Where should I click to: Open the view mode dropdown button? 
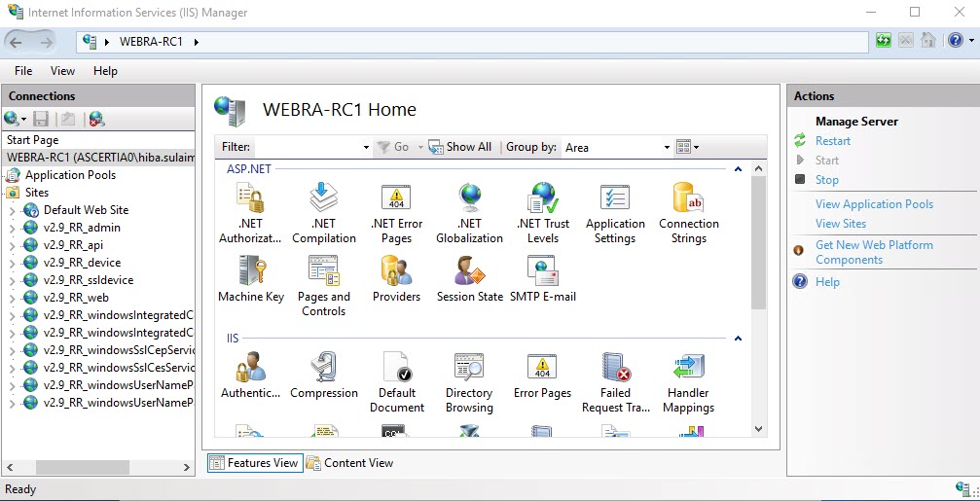point(688,148)
